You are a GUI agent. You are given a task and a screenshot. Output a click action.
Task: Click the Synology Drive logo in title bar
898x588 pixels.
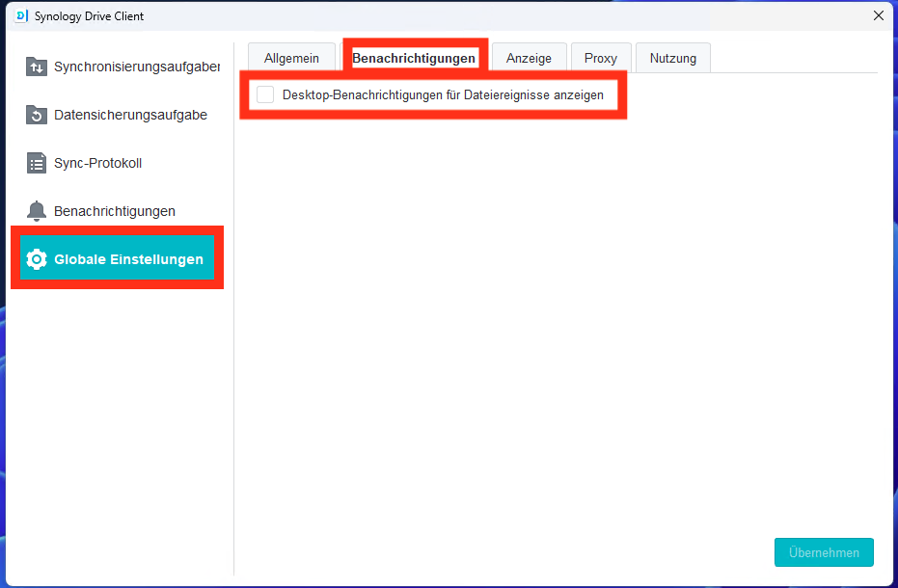tap(21, 16)
